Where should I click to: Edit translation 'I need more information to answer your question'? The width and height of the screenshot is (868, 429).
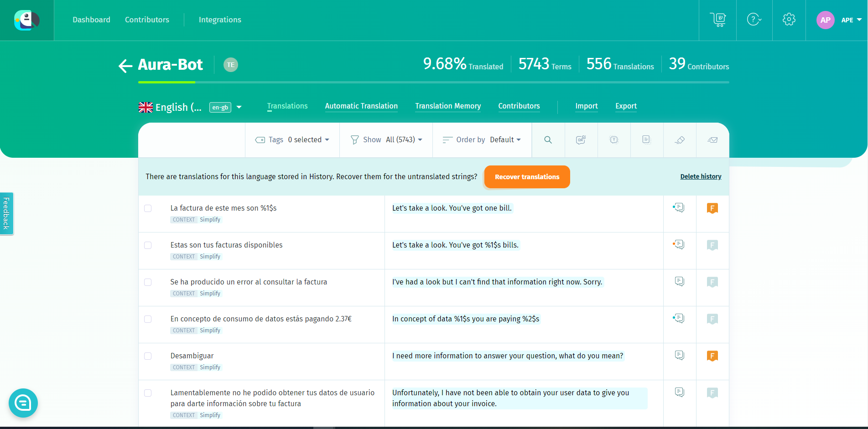point(508,356)
